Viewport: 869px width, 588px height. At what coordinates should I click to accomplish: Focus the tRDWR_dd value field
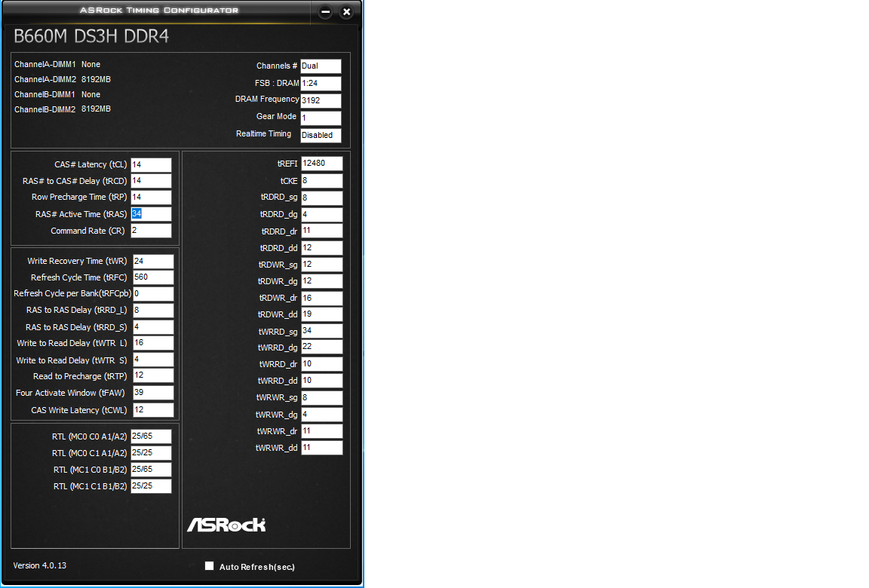pyautogui.click(x=322, y=314)
